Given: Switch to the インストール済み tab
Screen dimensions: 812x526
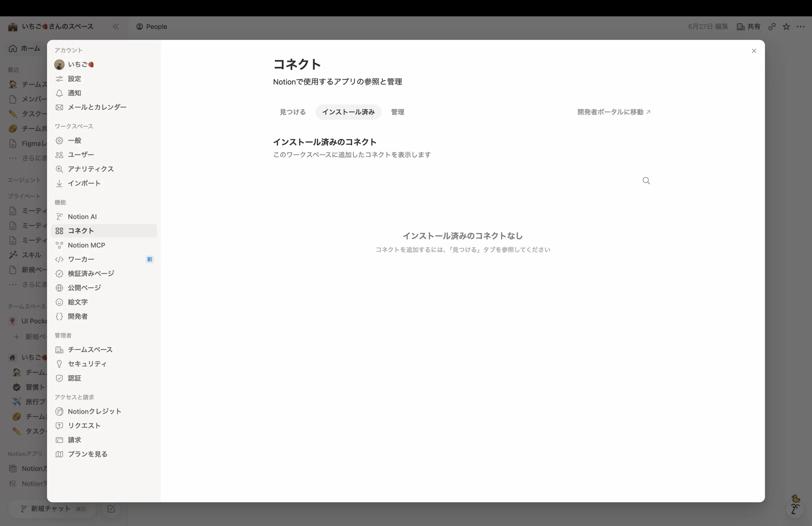Looking at the screenshot, I should click(x=348, y=112).
